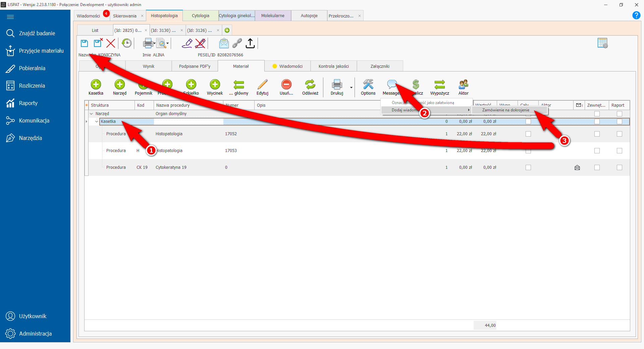Click the red X cancel icon
The width and height of the screenshot is (644, 349).
click(111, 43)
